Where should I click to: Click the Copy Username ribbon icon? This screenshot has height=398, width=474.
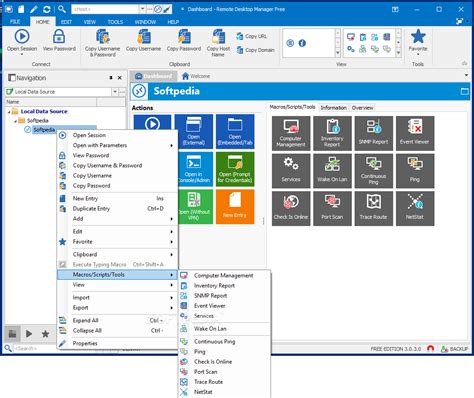click(x=144, y=37)
